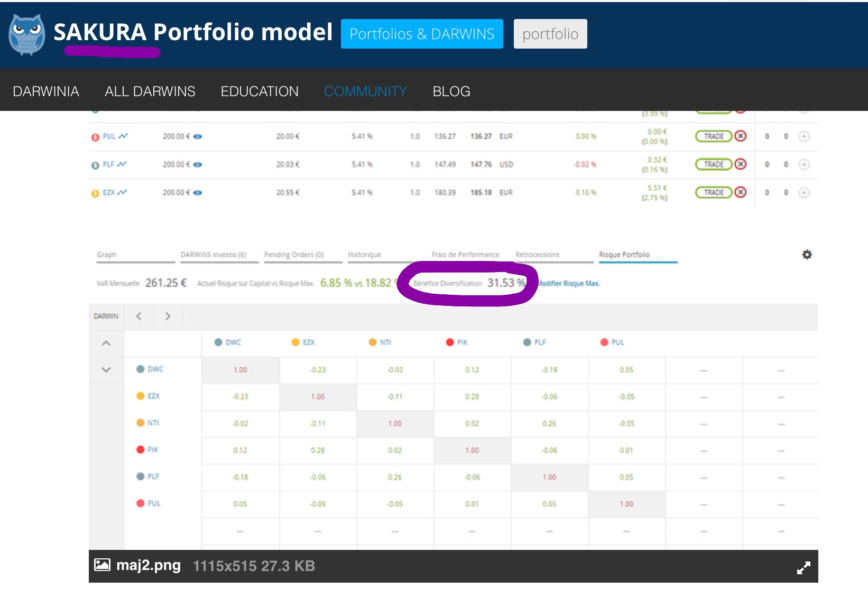Open the DARWINIA menu item

pyautogui.click(x=46, y=91)
